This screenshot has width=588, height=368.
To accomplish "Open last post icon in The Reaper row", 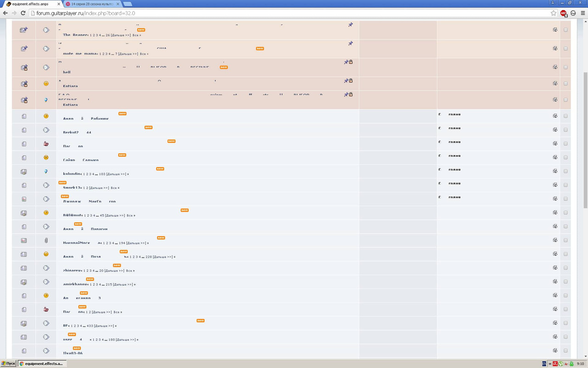I will click(555, 30).
